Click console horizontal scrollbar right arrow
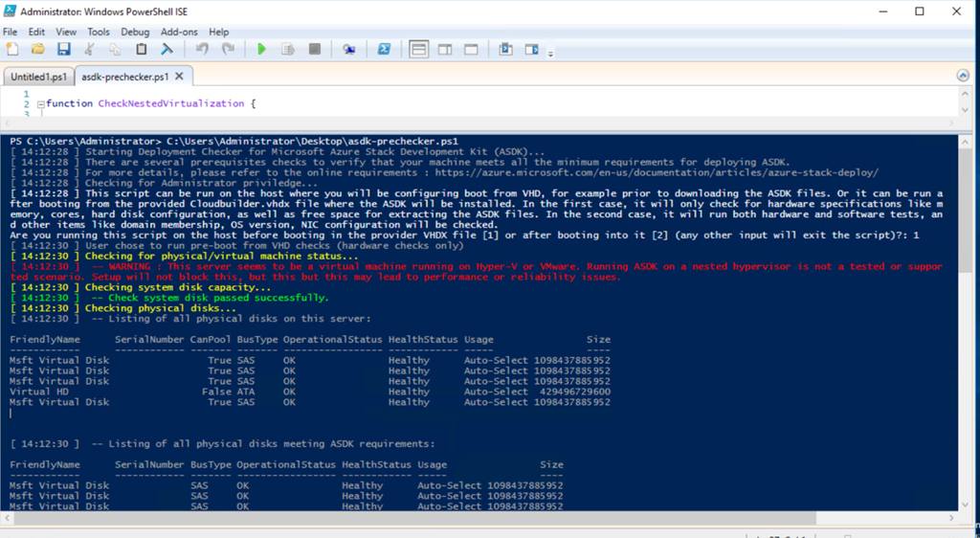Image resolution: width=980 pixels, height=538 pixels. click(x=951, y=518)
